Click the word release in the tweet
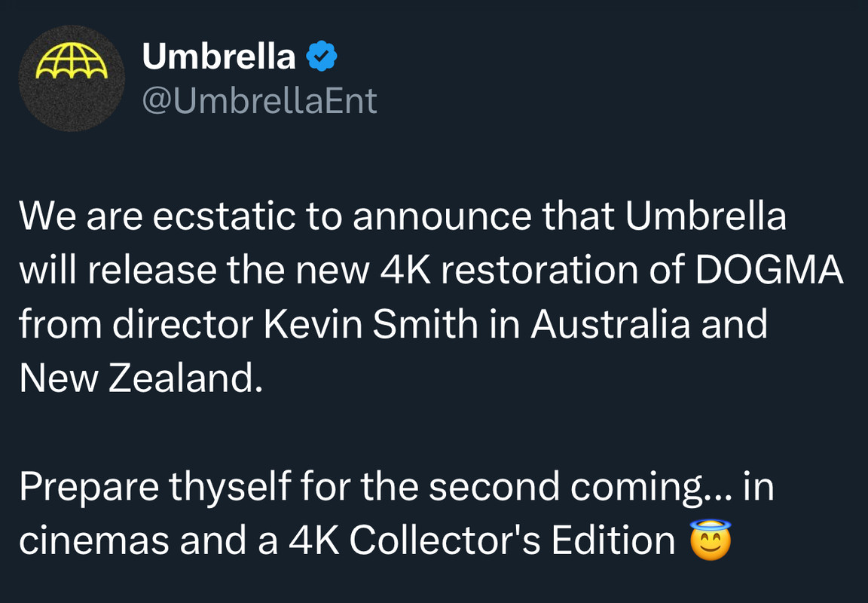868x603 pixels. point(151,270)
